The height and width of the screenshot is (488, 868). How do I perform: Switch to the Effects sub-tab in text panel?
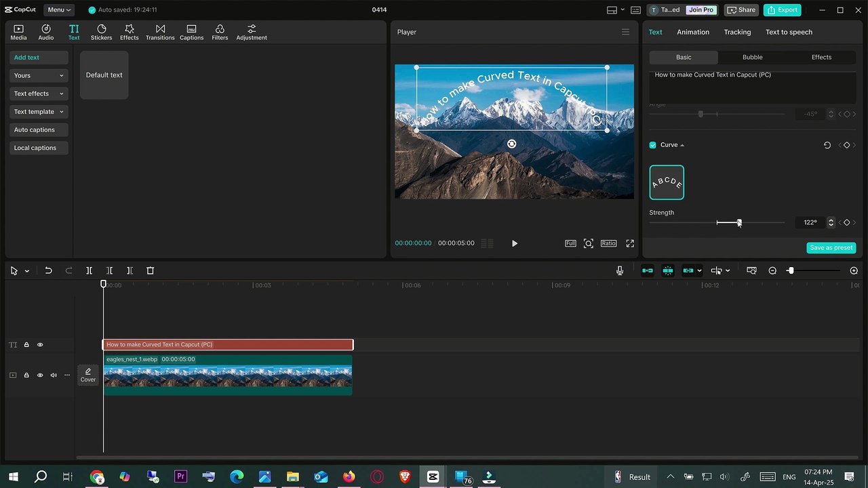point(821,58)
